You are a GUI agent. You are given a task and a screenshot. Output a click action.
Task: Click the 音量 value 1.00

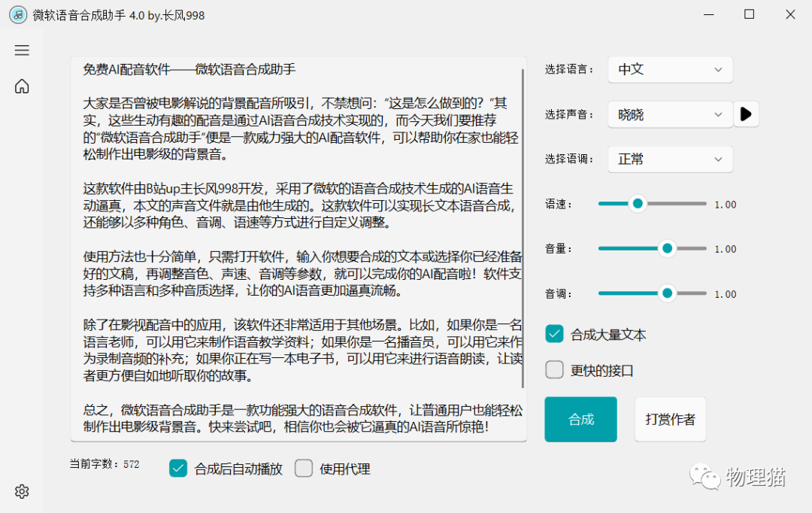click(x=725, y=249)
